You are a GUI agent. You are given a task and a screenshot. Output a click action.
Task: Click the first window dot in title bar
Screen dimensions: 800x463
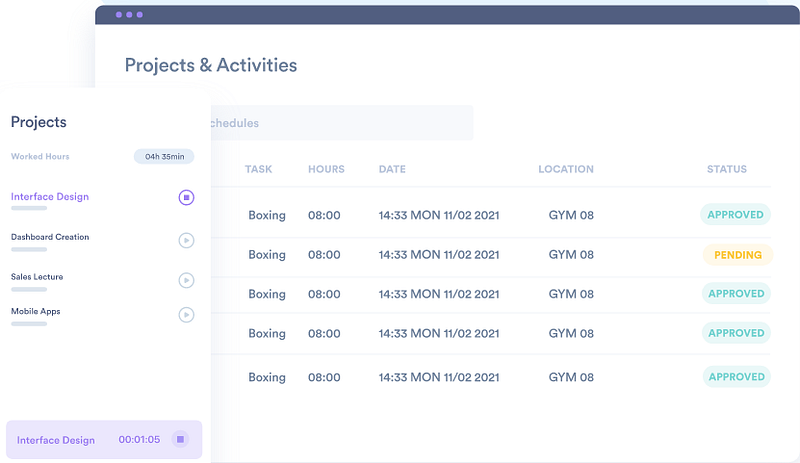click(119, 15)
